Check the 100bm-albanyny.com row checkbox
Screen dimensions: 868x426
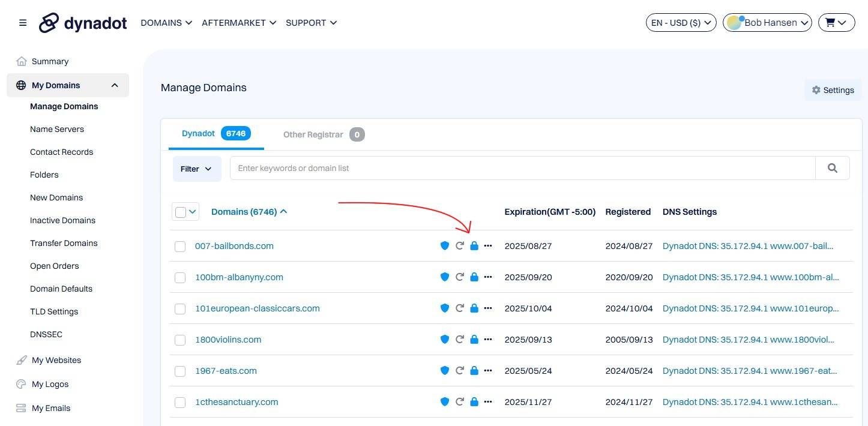pyautogui.click(x=180, y=278)
